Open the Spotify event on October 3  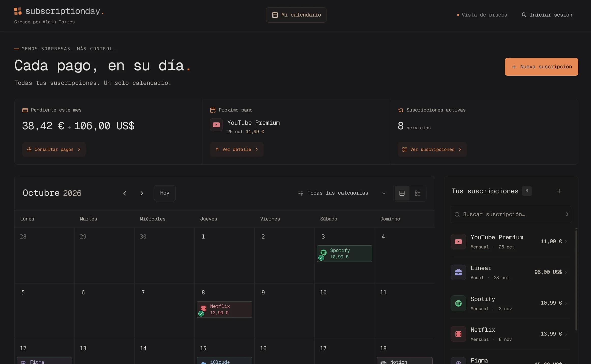344,254
